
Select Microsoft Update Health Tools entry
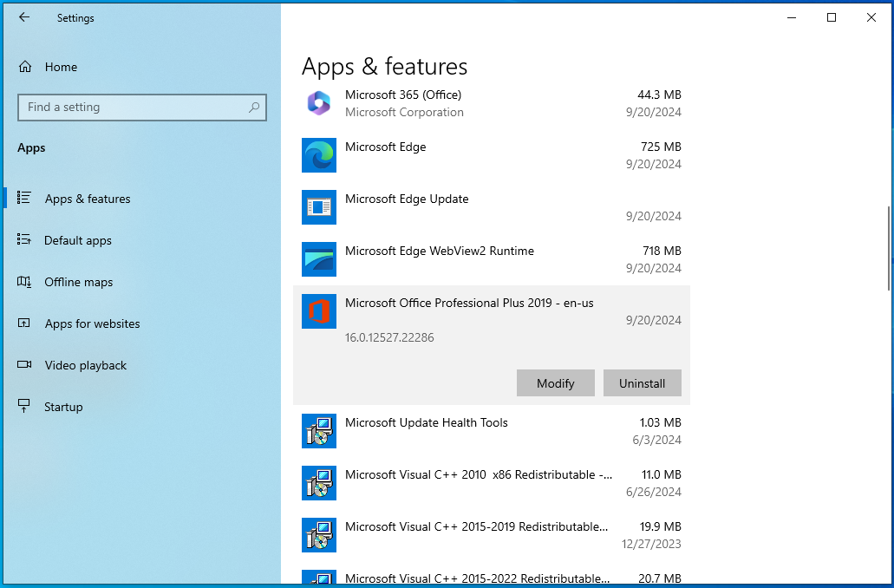point(492,431)
